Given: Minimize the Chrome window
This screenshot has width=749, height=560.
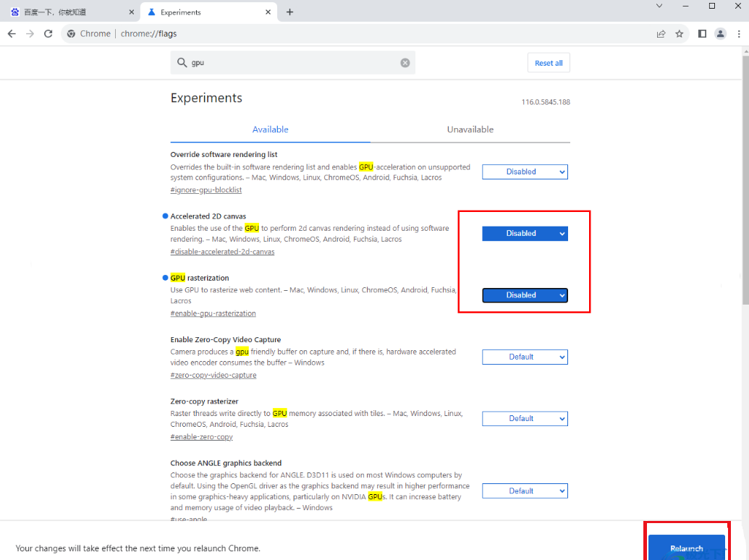Looking at the screenshot, I should tap(685, 6).
